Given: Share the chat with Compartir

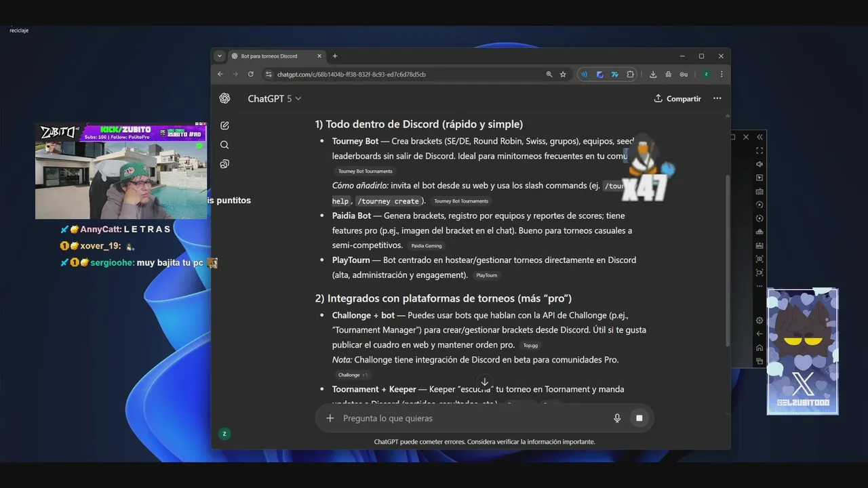Looking at the screenshot, I should coord(677,98).
